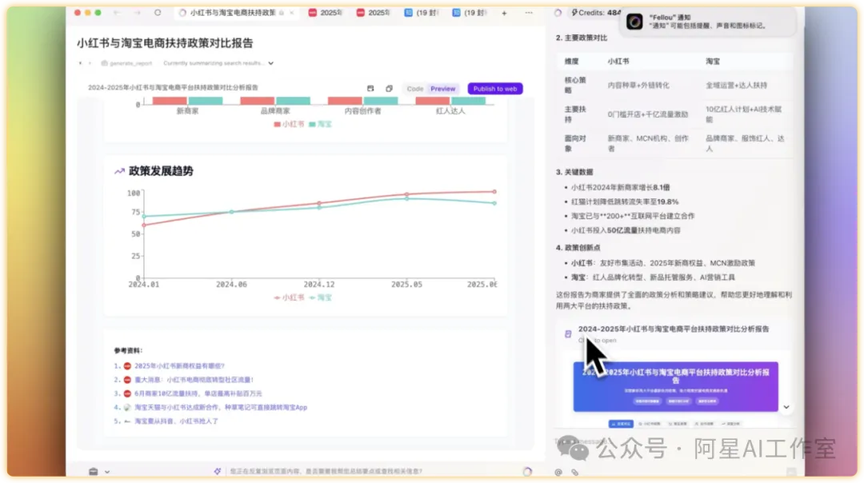Click the attachment paperclip icon in chat
The height and width of the screenshot is (483, 864).
point(575,472)
